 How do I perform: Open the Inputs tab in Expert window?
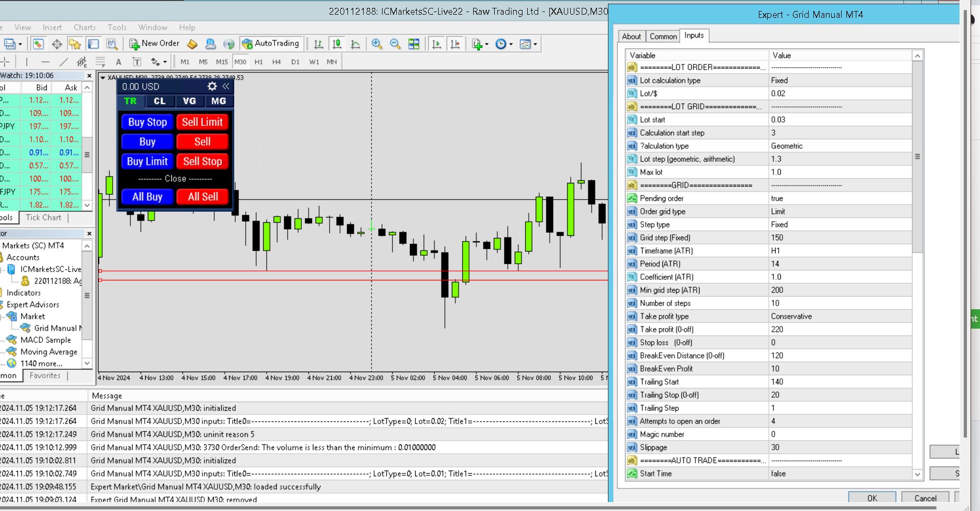tap(694, 35)
